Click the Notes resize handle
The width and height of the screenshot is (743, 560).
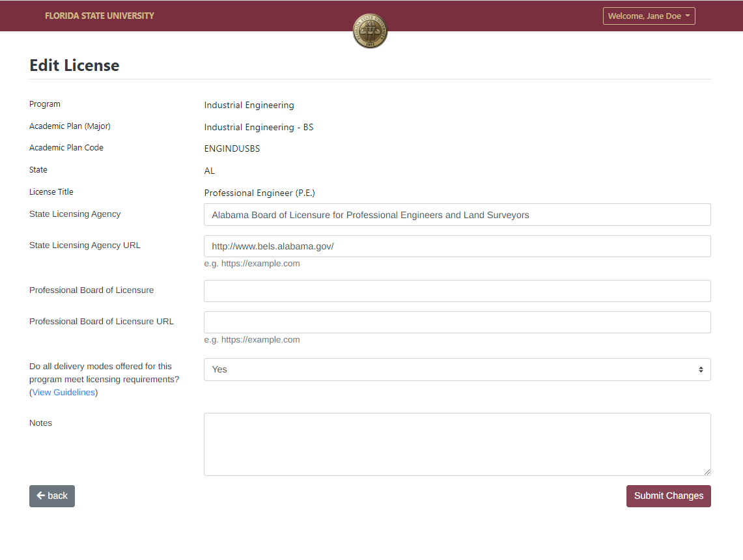[707, 472]
